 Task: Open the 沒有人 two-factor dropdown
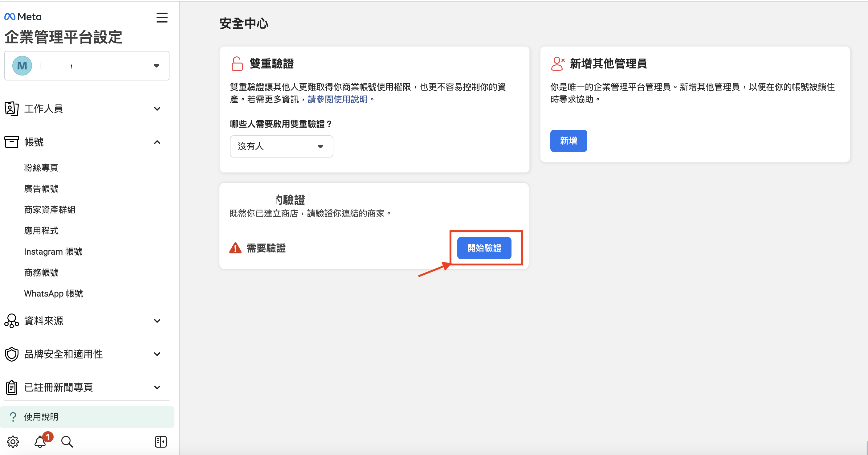(281, 146)
